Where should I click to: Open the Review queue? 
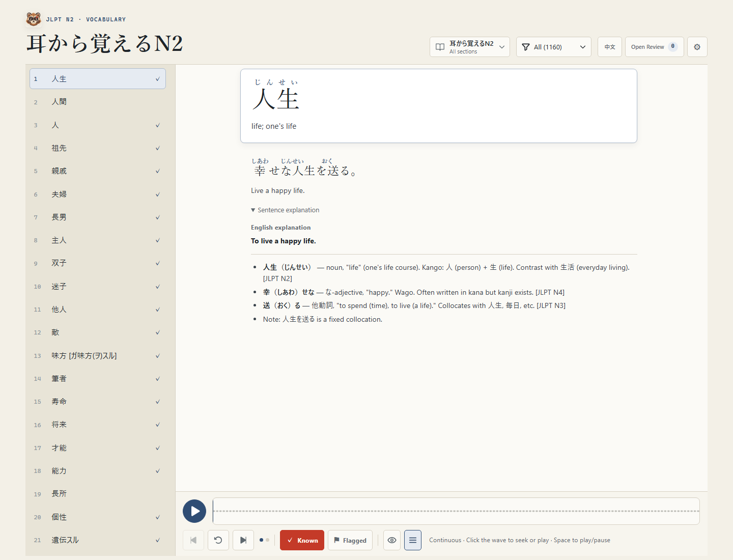[655, 47]
